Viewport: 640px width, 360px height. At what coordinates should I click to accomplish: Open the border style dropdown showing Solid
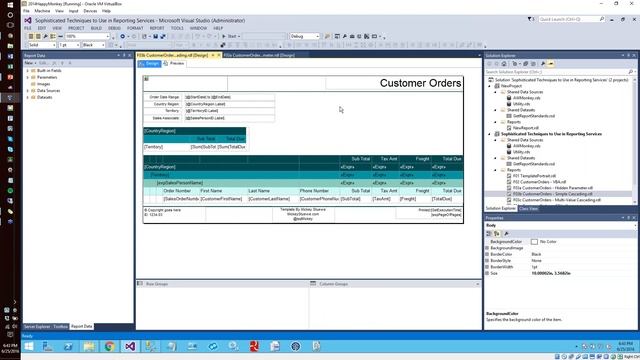click(53, 45)
